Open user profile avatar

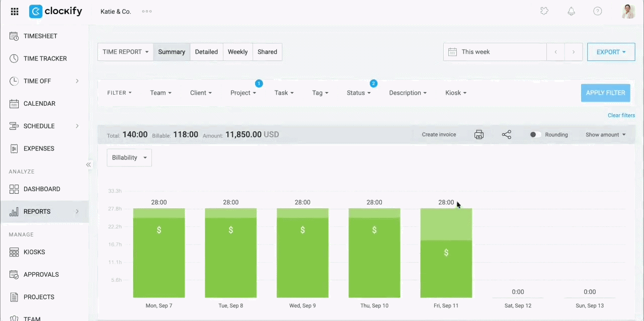click(x=628, y=11)
